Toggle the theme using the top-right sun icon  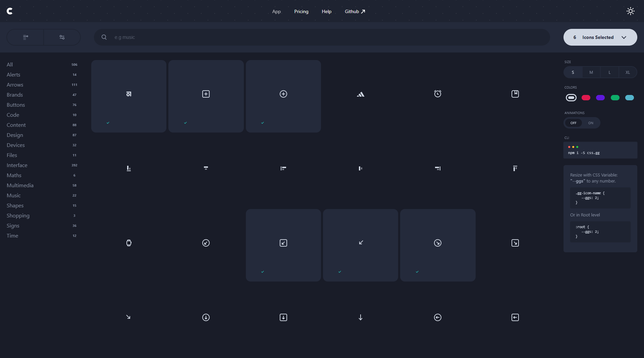click(x=631, y=11)
